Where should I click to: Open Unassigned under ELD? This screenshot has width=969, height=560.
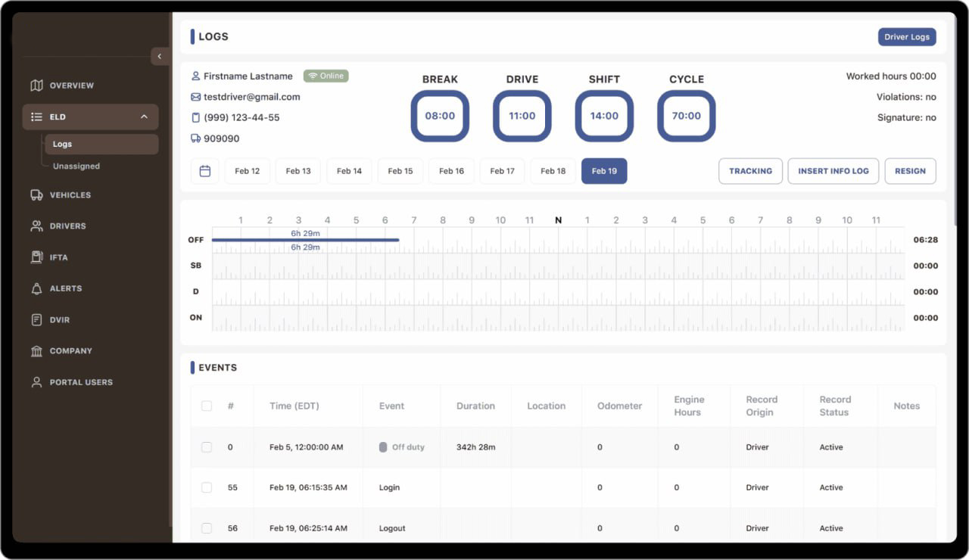tap(76, 166)
